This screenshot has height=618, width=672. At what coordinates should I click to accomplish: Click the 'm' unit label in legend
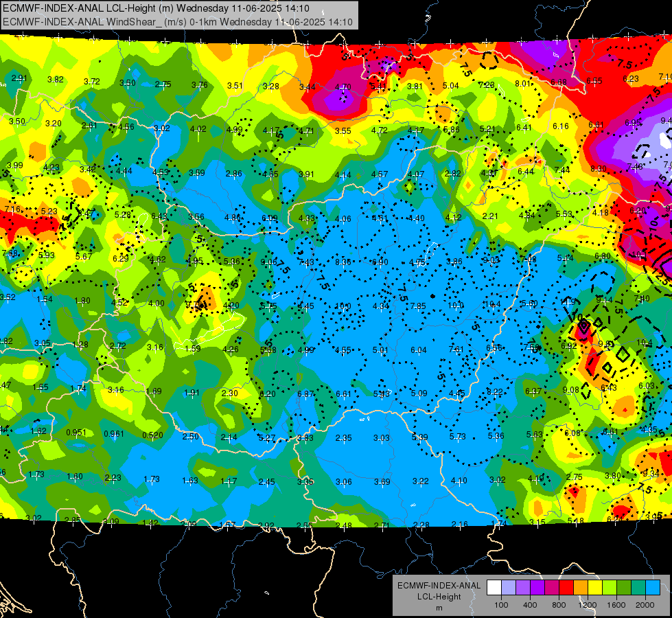pos(439,608)
